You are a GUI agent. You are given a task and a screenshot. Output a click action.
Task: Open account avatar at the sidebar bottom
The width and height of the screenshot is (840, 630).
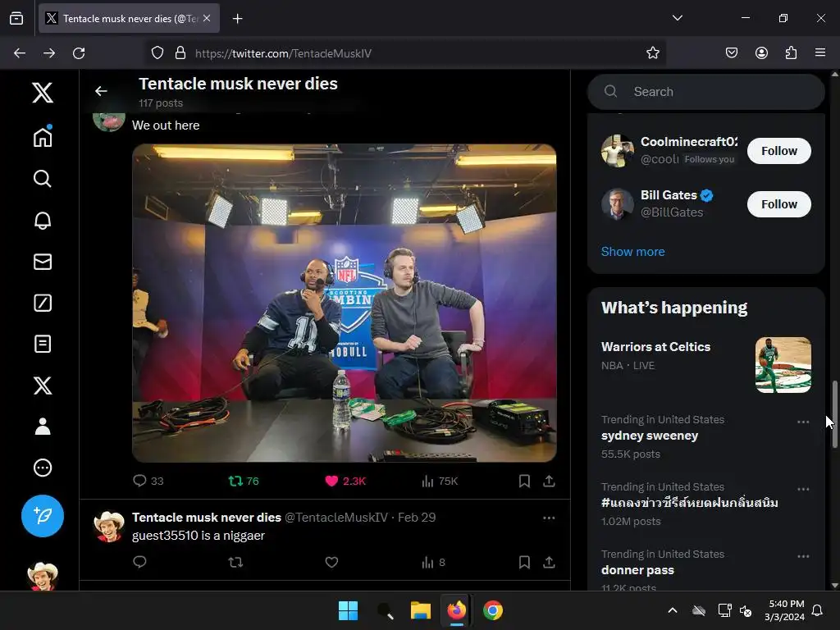43,575
